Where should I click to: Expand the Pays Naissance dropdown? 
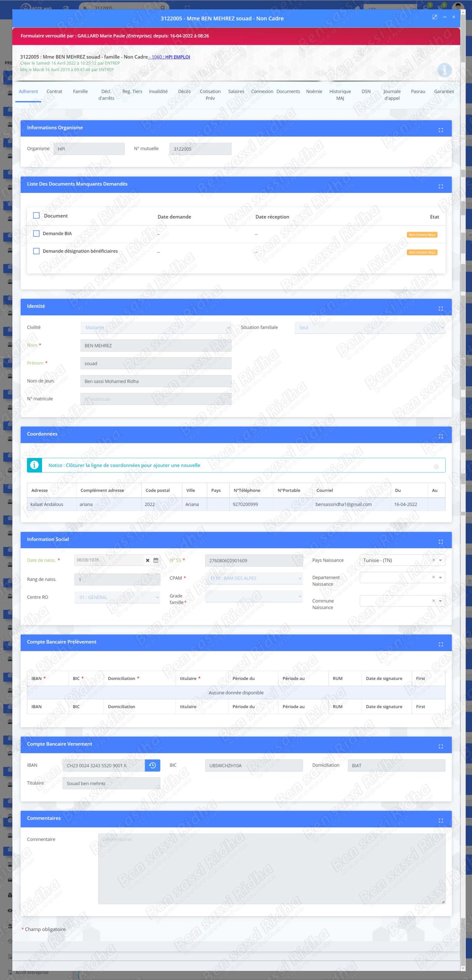click(x=440, y=560)
